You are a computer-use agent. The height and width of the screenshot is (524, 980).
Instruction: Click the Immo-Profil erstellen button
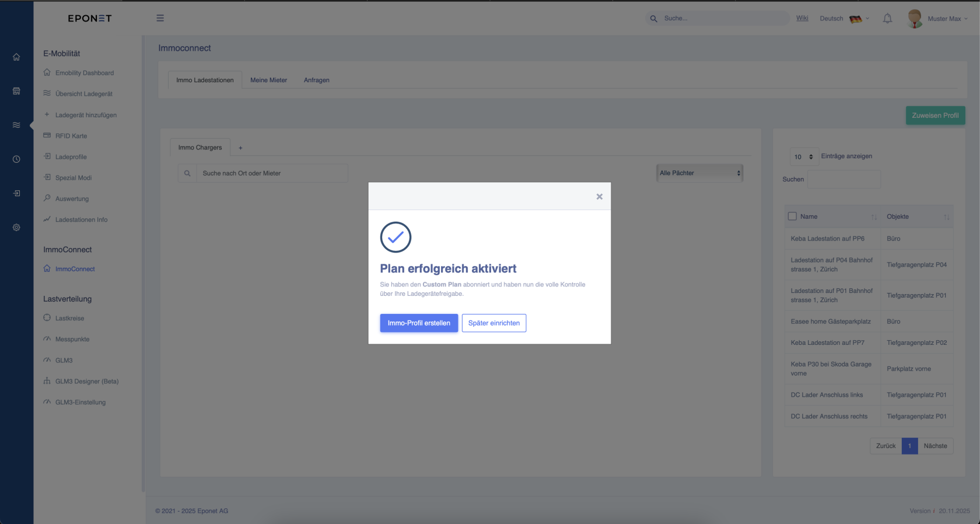[x=419, y=323]
